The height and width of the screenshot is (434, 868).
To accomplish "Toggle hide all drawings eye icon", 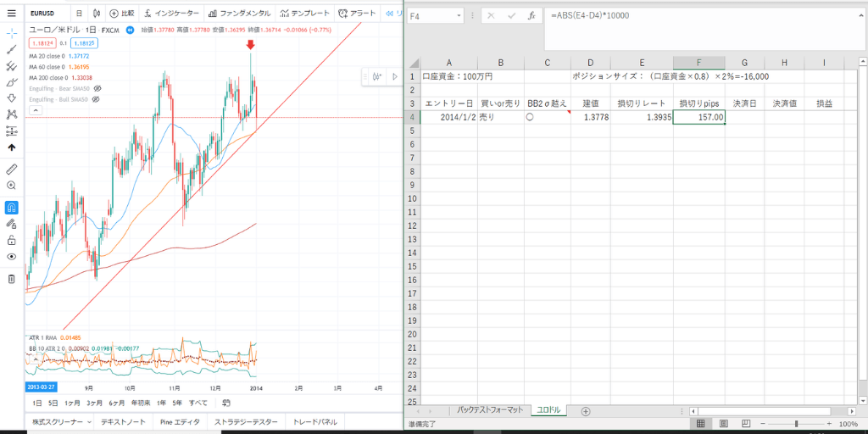I will click(12, 257).
